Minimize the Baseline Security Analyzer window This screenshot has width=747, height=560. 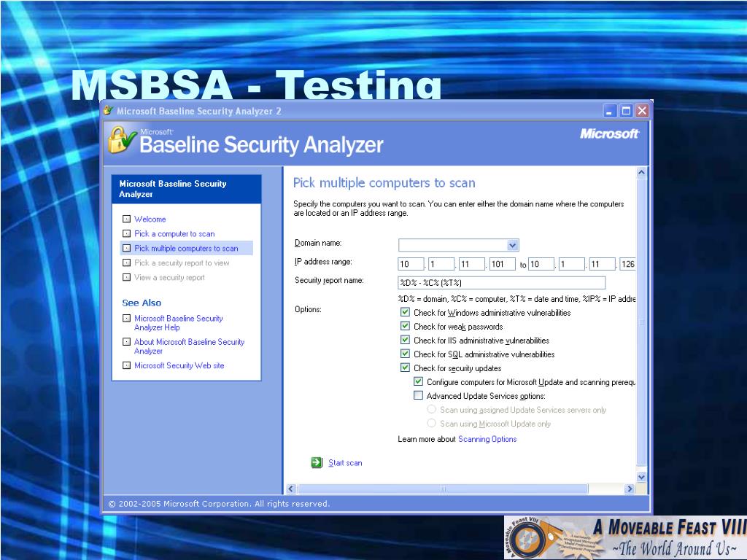coord(610,111)
